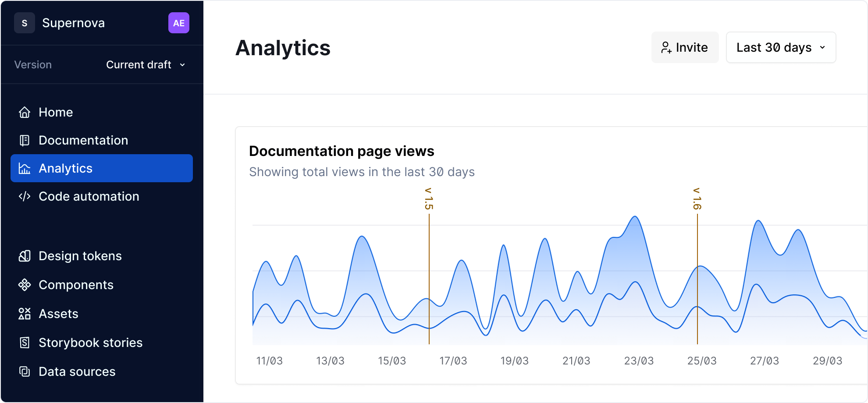The image size is (868, 403).
Task: Navigate to the Documentation section
Action: coord(83,140)
